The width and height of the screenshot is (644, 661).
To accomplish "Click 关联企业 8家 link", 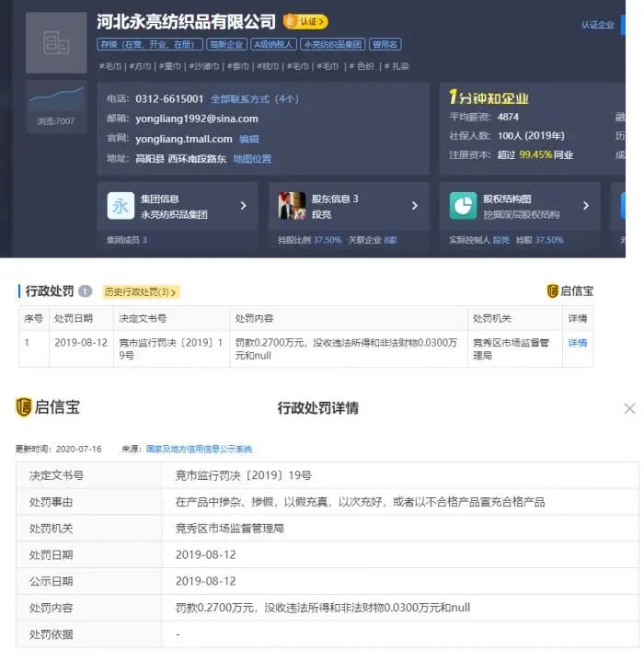I will 373,240.
